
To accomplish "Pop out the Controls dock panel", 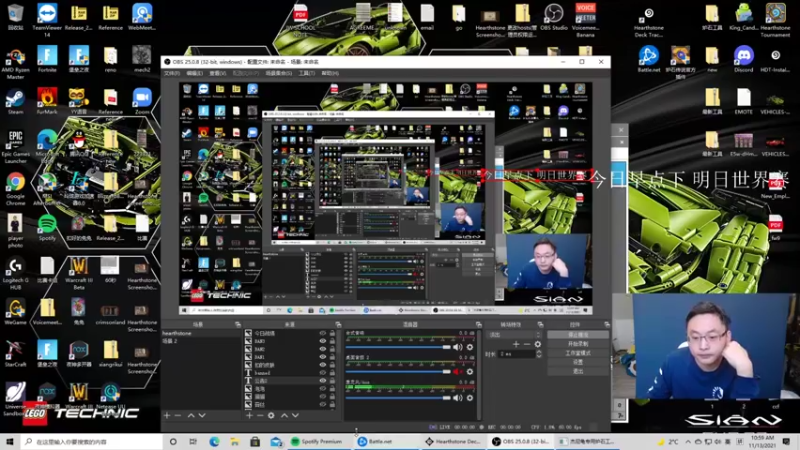I will [607, 324].
